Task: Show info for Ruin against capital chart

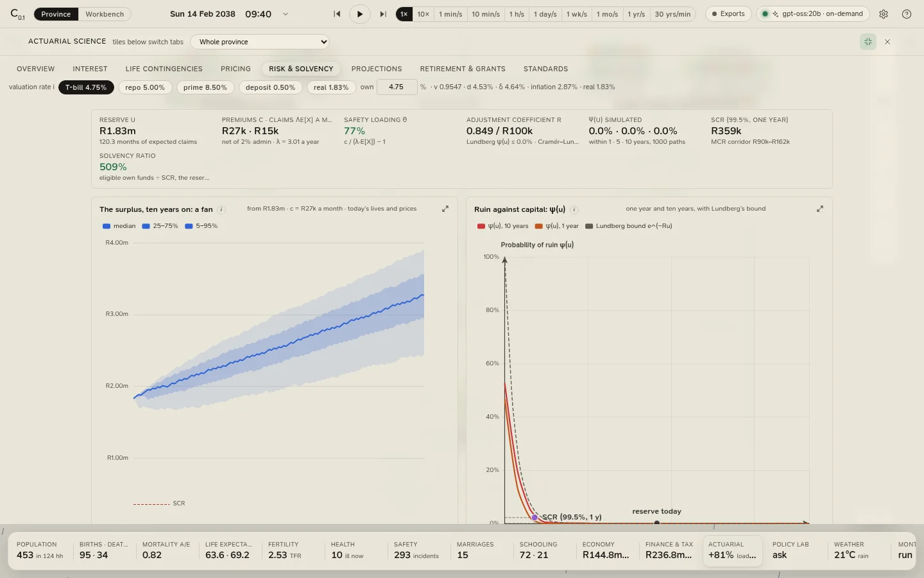Action: [x=574, y=210]
